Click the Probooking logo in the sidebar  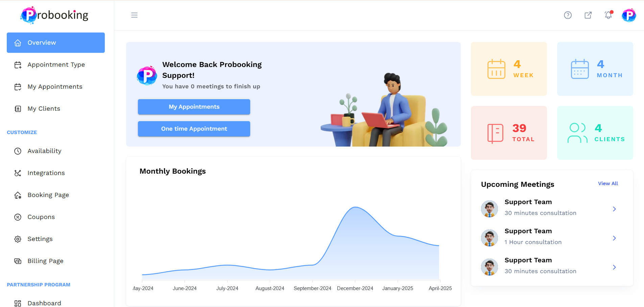pyautogui.click(x=54, y=15)
